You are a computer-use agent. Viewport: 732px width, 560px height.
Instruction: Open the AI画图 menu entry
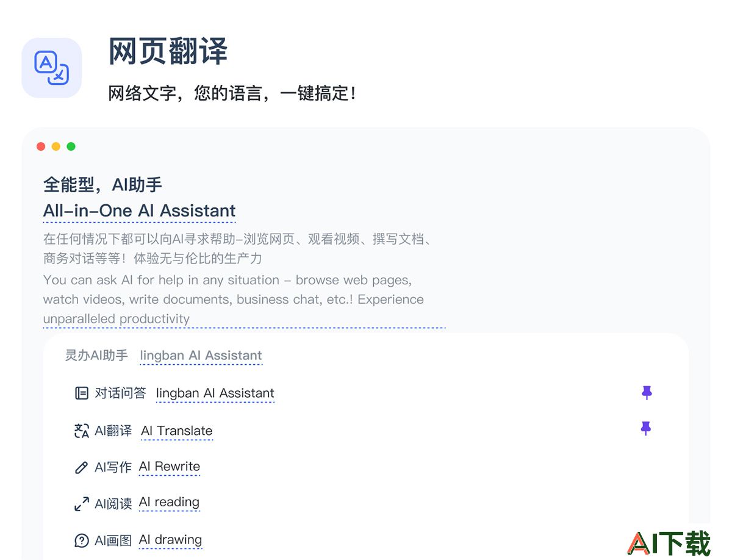(113, 540)
